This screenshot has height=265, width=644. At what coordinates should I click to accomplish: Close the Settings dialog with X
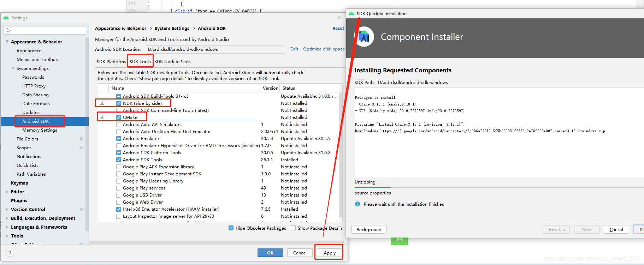click(x=339, y=18)
